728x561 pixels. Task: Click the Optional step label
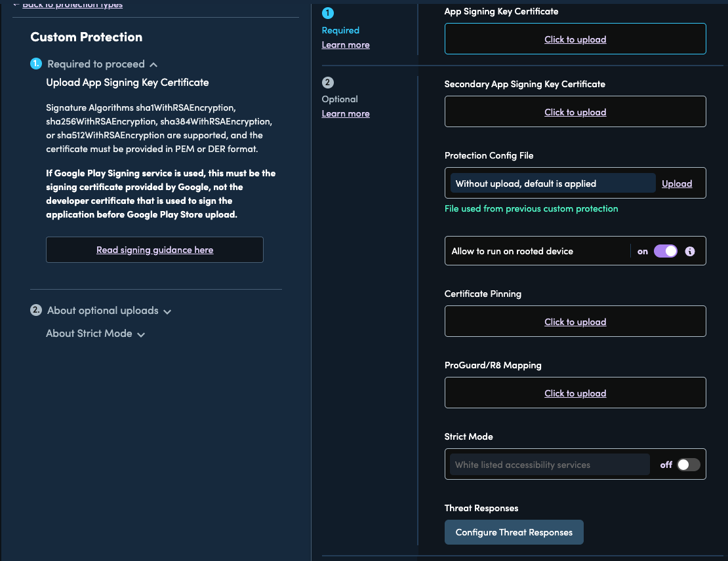pos(339,100)
